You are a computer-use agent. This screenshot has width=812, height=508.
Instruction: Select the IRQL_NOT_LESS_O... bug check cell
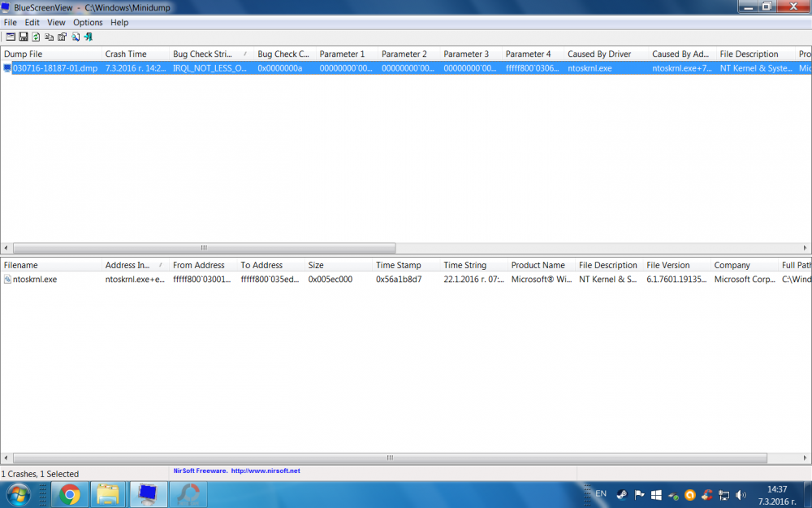pyautogui.click(x=211, y=68)
